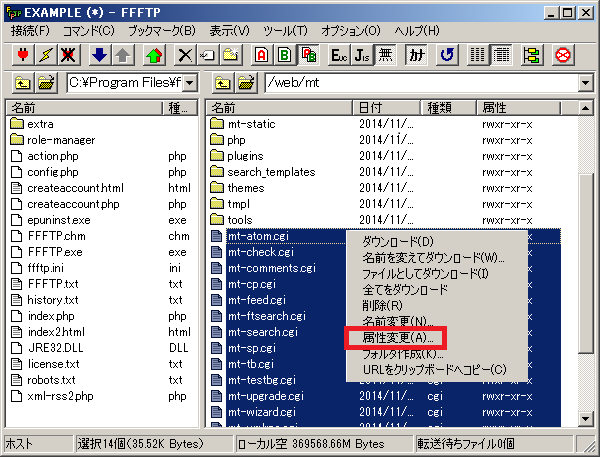
Task: Click the /web/mt remote path field
Action: 421,83
